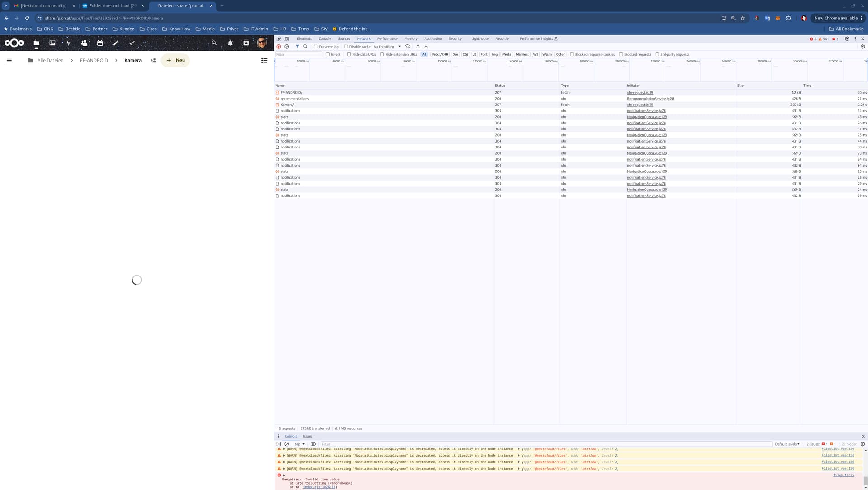The width and height of the screenshot is (868, 490).
Task: Toggle DevTools device toolbar icon
Action: tap(287, 39)
